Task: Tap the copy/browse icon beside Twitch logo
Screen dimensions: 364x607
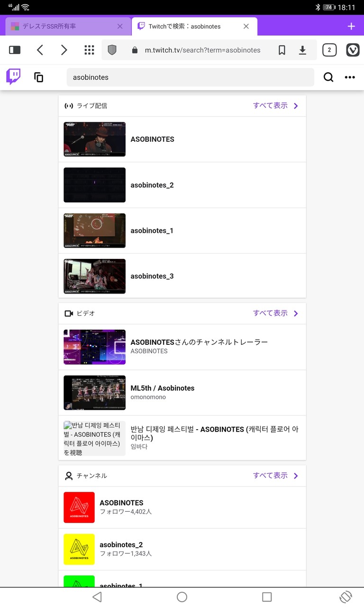Action: pos(39,77)
